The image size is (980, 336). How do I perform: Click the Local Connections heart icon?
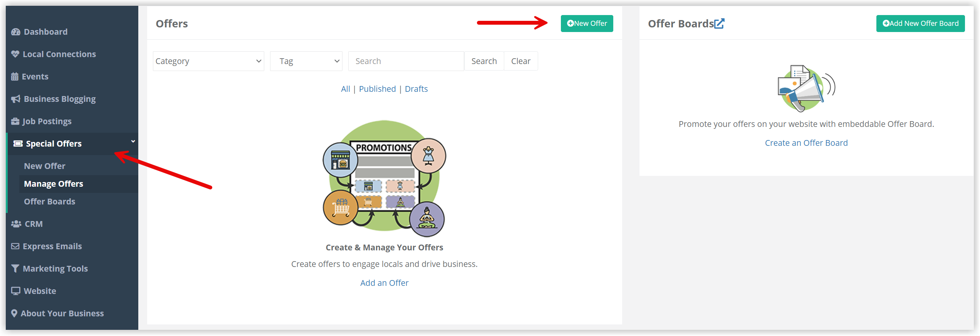click(x=15, y=54)
